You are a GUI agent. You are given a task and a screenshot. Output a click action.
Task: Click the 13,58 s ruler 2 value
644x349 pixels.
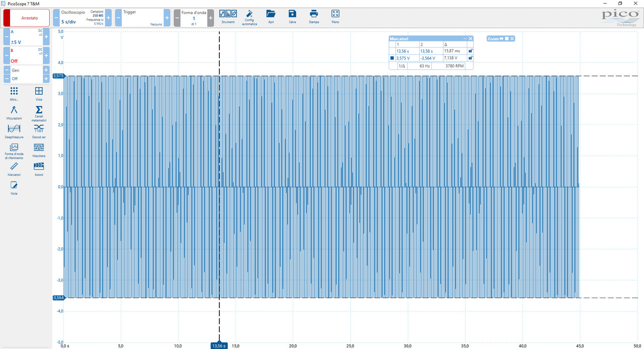(x=427, y=51)
